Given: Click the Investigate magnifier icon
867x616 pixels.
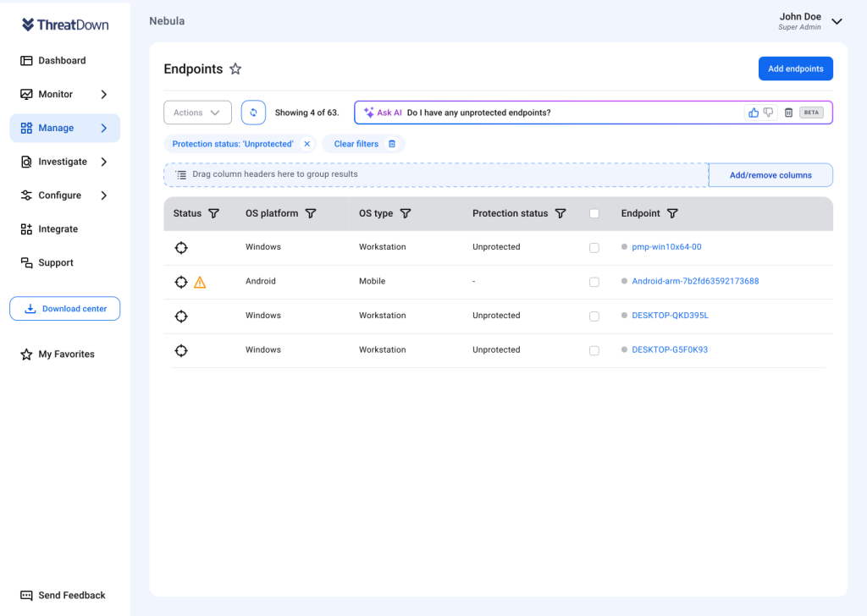Looking at the screenshot, I should pyautogui.click(x=26, y=162).
